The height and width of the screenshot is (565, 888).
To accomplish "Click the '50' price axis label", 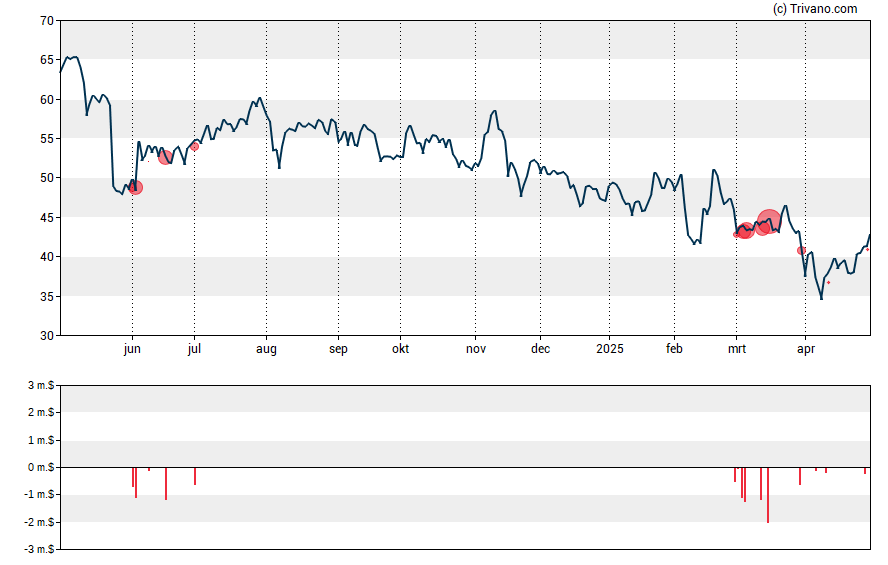I will pyautogui.click(x=47, y=178).
